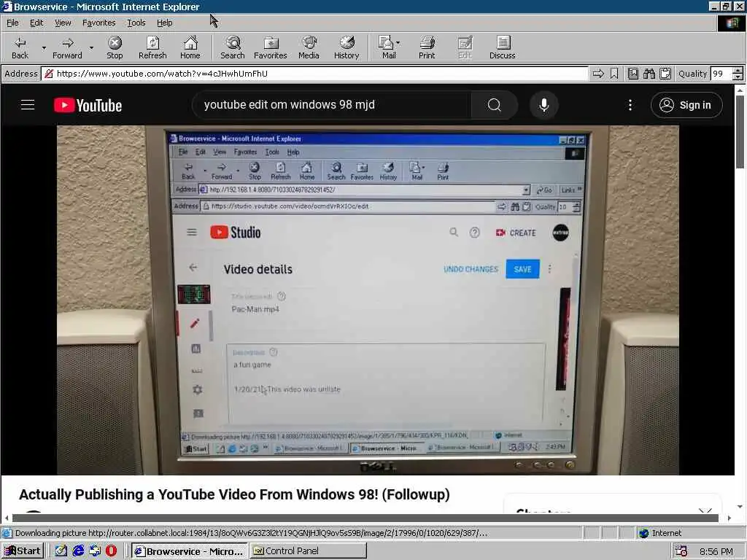This screenshot has width=747, height=560.
Task: Open the Windows Start menu
Action: coord(23,551)
